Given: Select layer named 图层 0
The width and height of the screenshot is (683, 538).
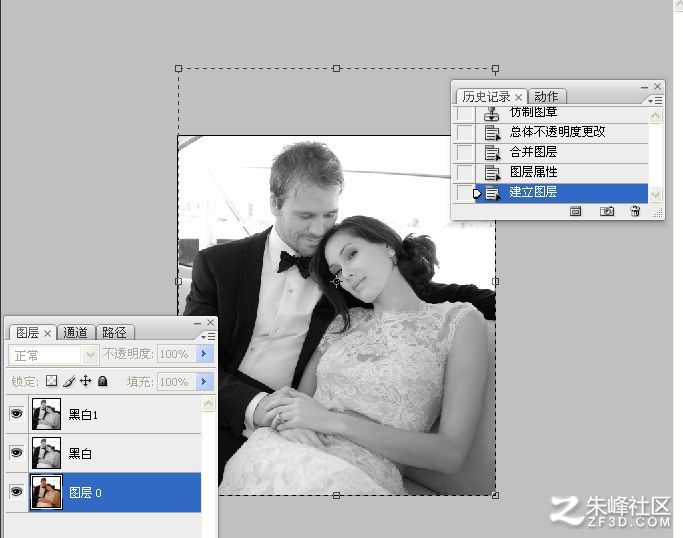Looking at the screenshot, I should 85,493.
